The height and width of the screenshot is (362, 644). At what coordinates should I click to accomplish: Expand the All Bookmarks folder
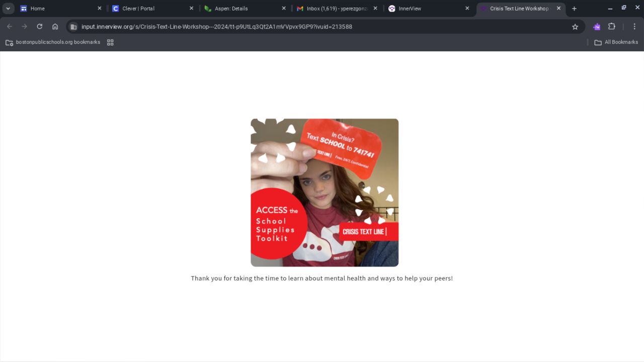point(616,42)
